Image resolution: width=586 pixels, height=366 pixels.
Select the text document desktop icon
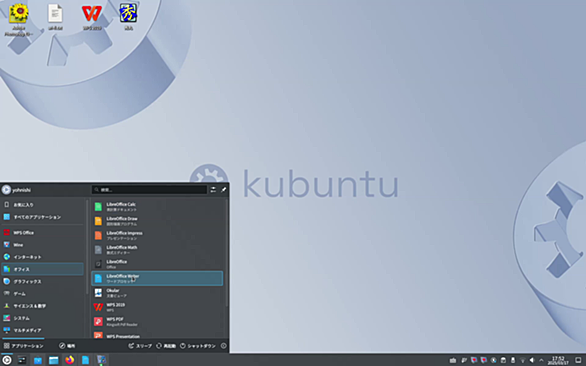point(55,17)
